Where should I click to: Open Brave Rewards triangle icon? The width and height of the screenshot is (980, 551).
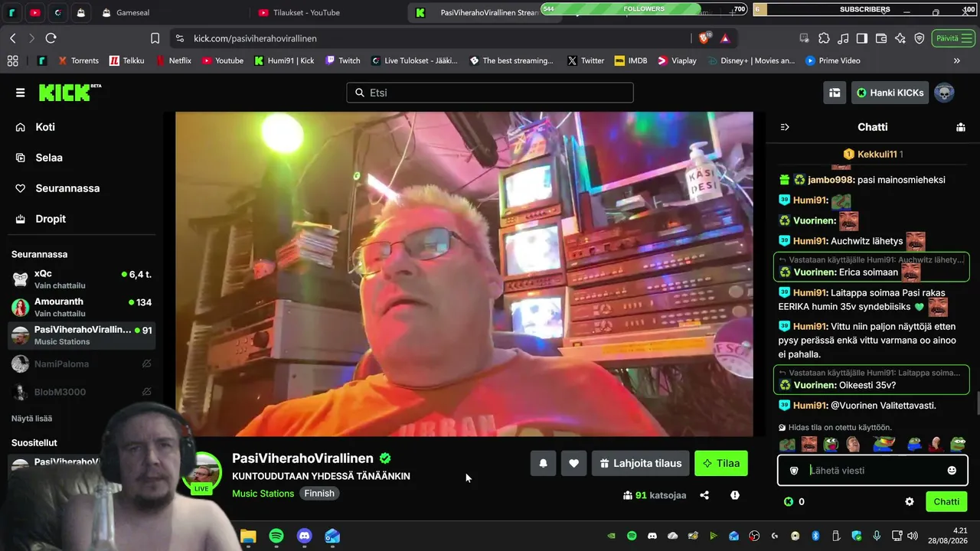[725, 38]
